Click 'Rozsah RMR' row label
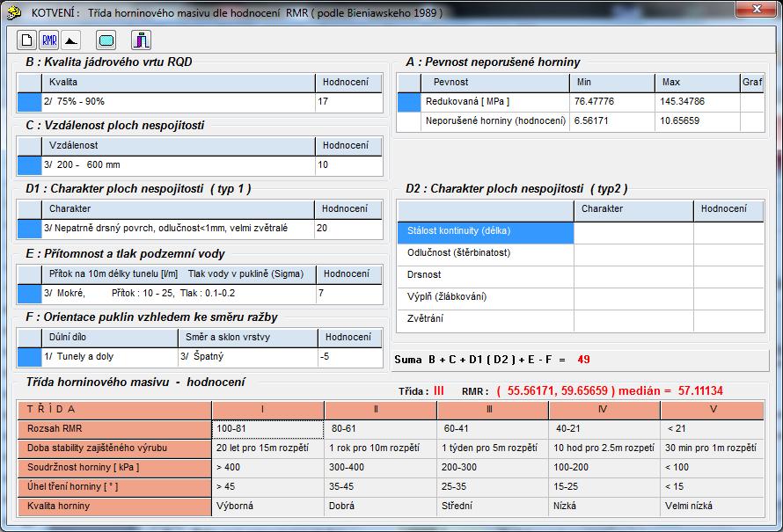This screenshot has width=783, height=532. [x=114, y=429]
